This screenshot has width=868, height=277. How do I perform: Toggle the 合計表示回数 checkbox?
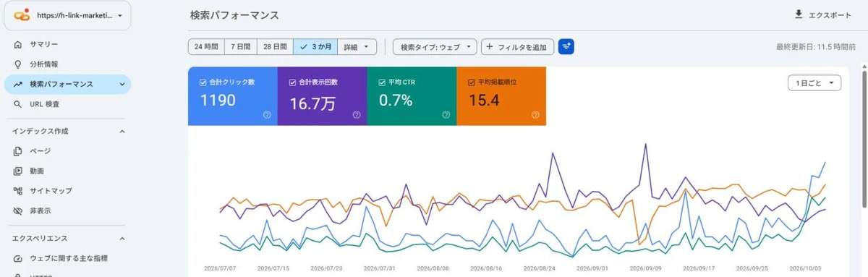pos(292,82)
